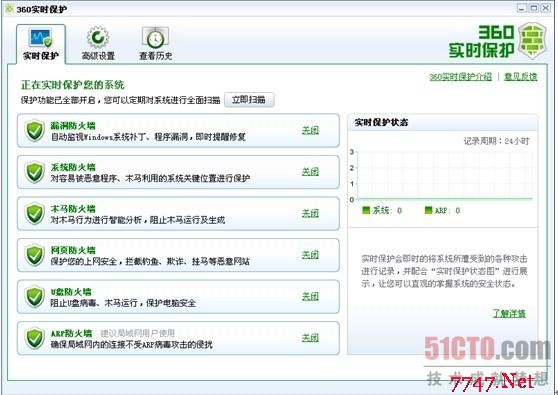558x395 pixels.
Task: Open the 了解详情 details link
Action: pos(509,314)
